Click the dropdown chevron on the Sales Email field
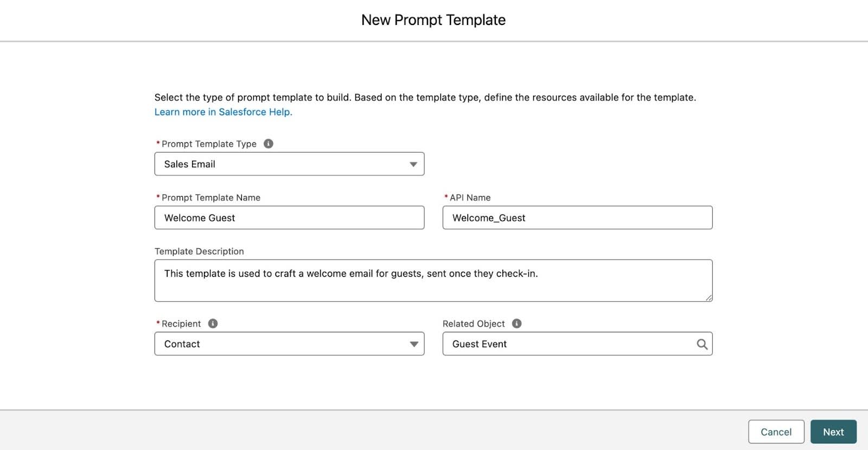 (413, 163)
